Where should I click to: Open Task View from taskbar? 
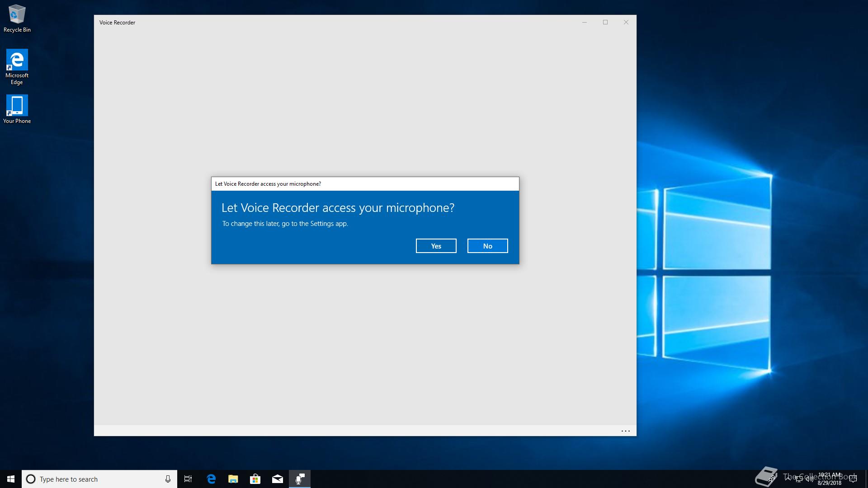pos(188,479)
